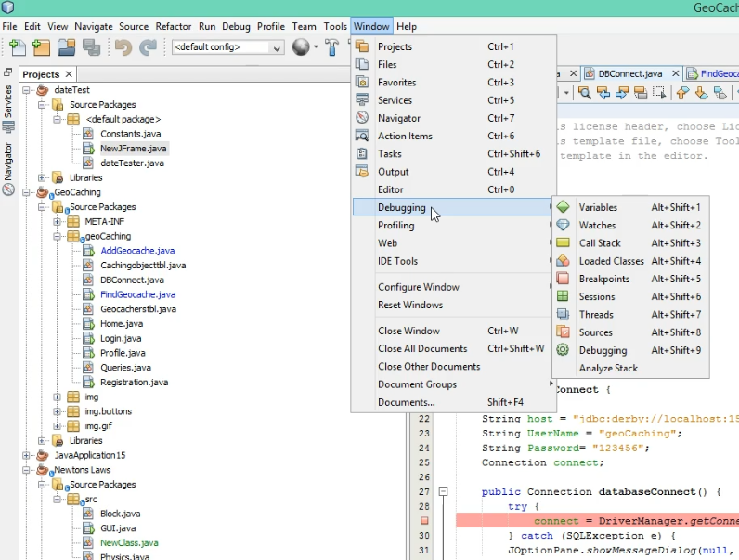Collapse the Newtons Laws project
739x560 pixels.
[26, 470]
